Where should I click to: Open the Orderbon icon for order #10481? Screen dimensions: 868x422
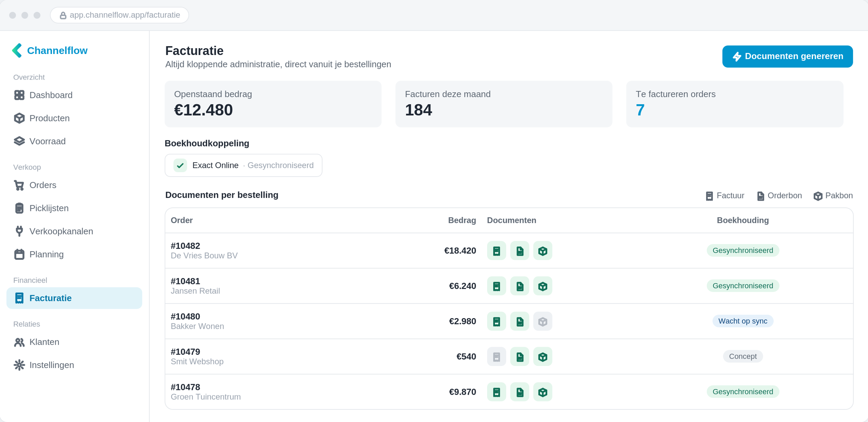[x=520, y=286]
